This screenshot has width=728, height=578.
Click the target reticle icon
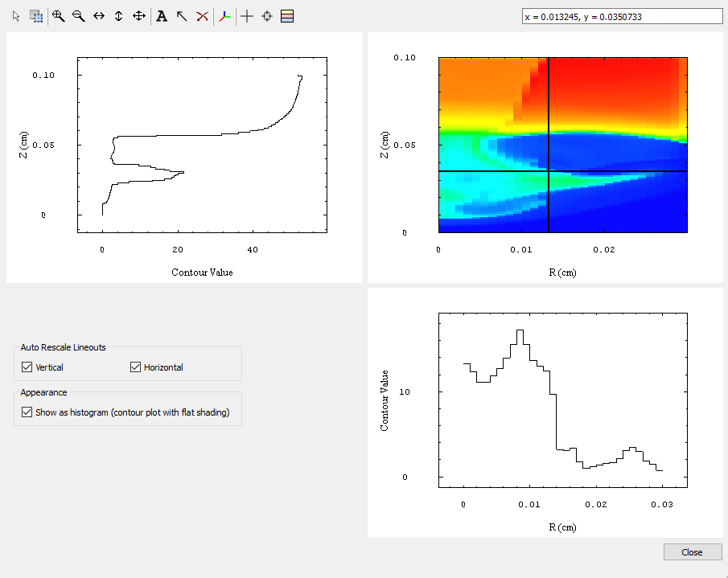point(267,16)
